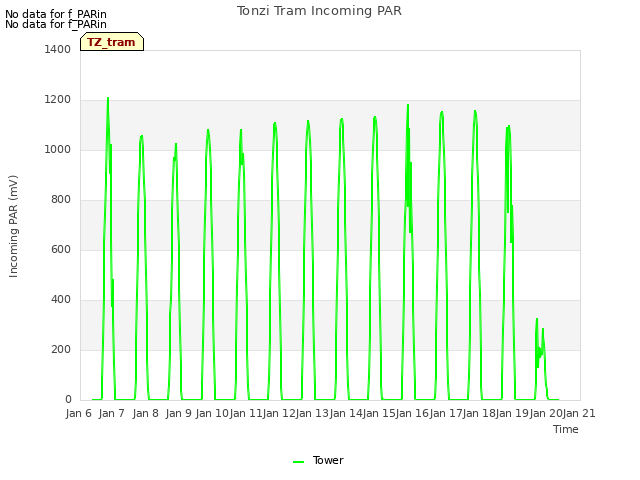Screen dimensions: 640x480
Task: Click the Jan 9 x-axis tick label
Action: point(178,413)
